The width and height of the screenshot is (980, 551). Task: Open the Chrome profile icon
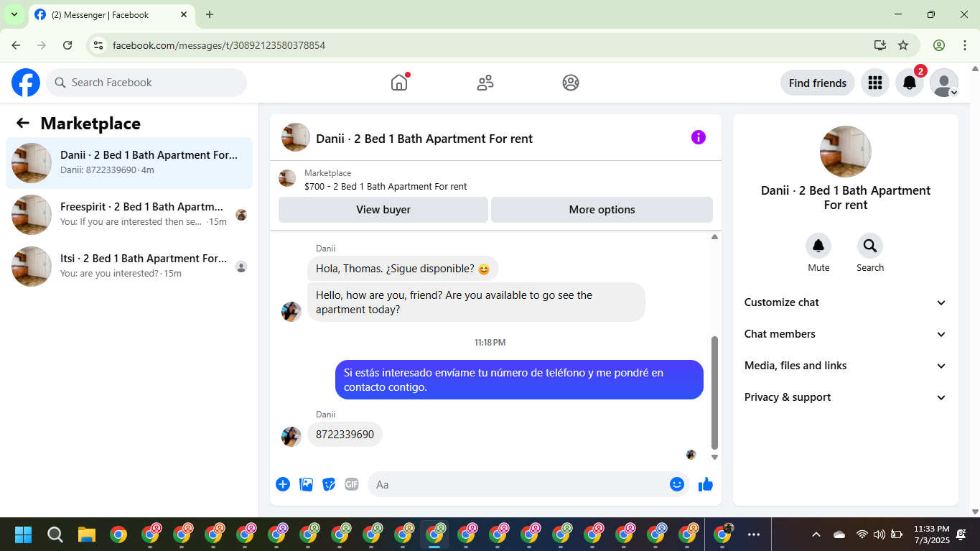click(939, 45)
